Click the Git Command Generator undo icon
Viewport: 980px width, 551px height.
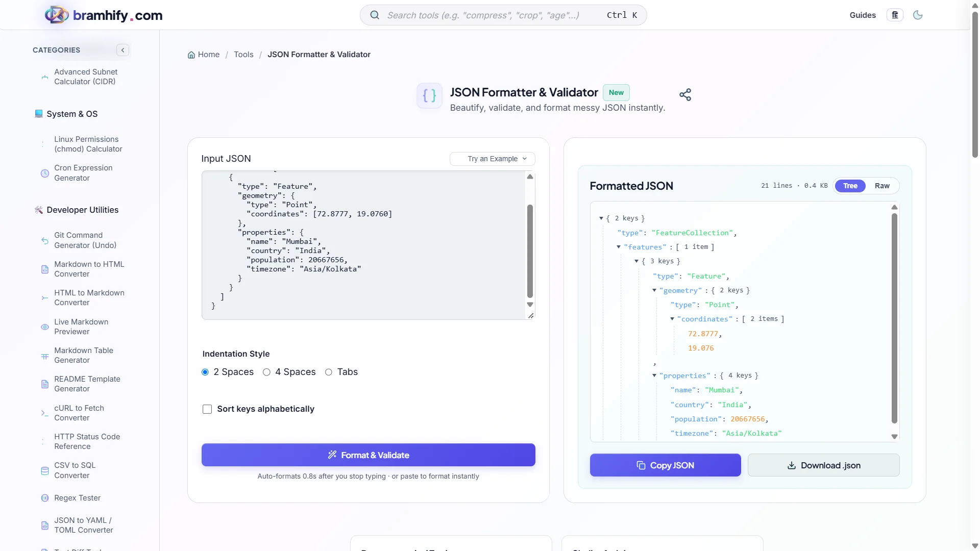pyautogui.click(x=45, y=241)
